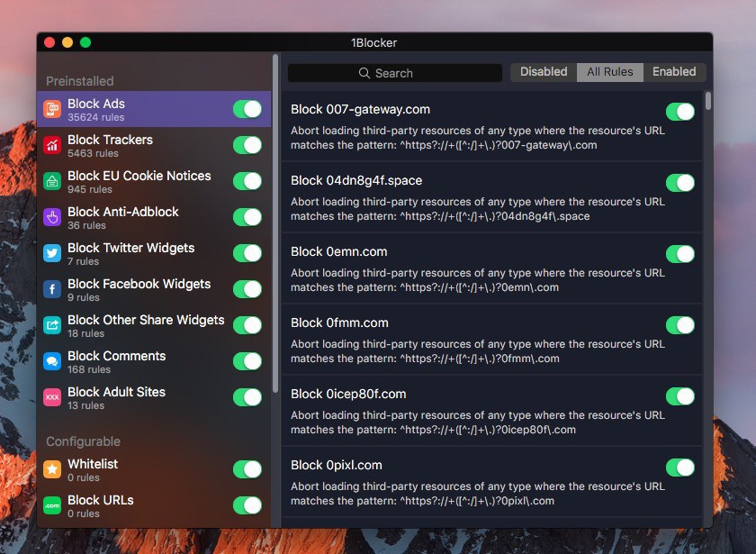Toggle the Block URLs switch

point(247,505)
